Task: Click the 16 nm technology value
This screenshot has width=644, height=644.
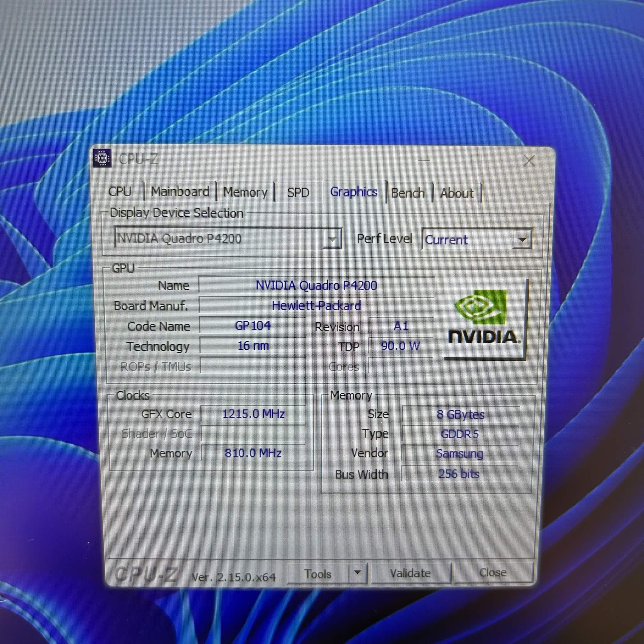Action: point(253,346)
